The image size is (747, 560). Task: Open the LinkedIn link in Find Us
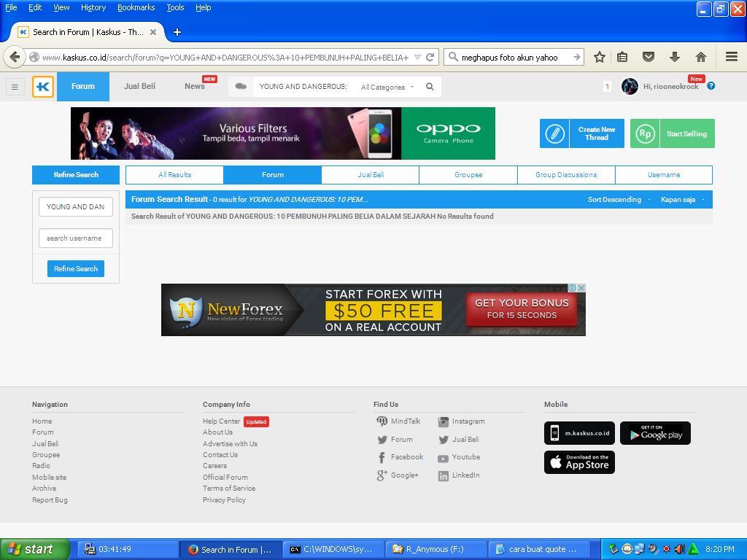tap(460, 475)
